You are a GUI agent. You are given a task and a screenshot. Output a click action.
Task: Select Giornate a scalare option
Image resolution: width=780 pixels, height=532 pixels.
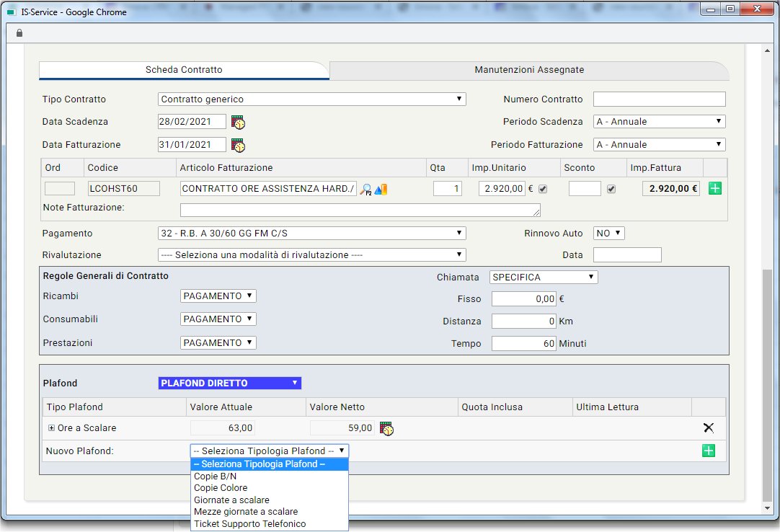pyautogui.click(x=270, y=500)
